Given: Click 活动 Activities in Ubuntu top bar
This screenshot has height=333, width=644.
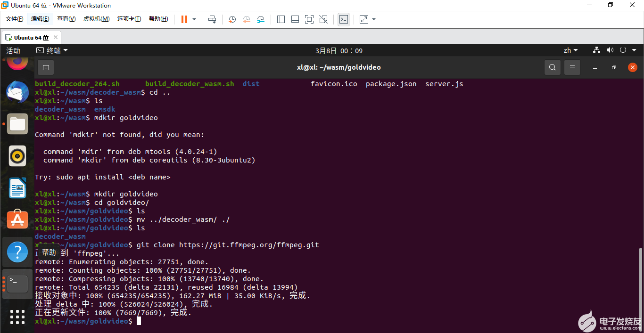Looking at the screenshot, I should click(x=13, y=50).
